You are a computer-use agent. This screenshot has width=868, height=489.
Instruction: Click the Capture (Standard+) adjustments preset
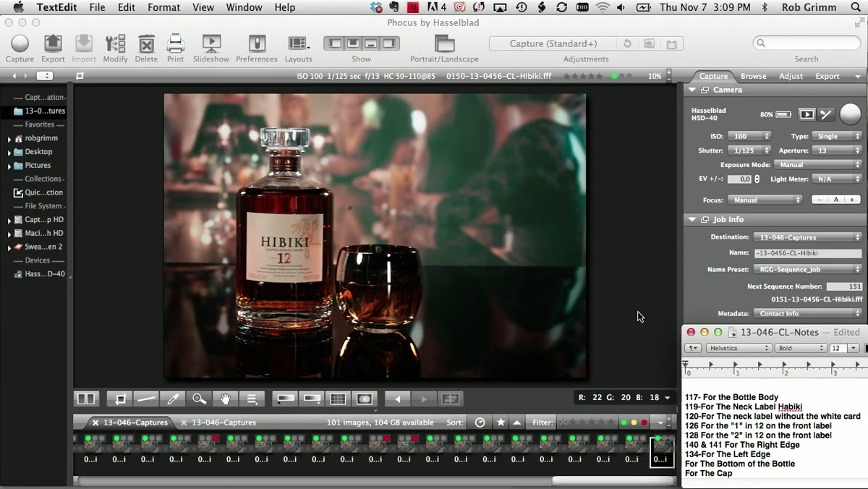click(553, 44)
